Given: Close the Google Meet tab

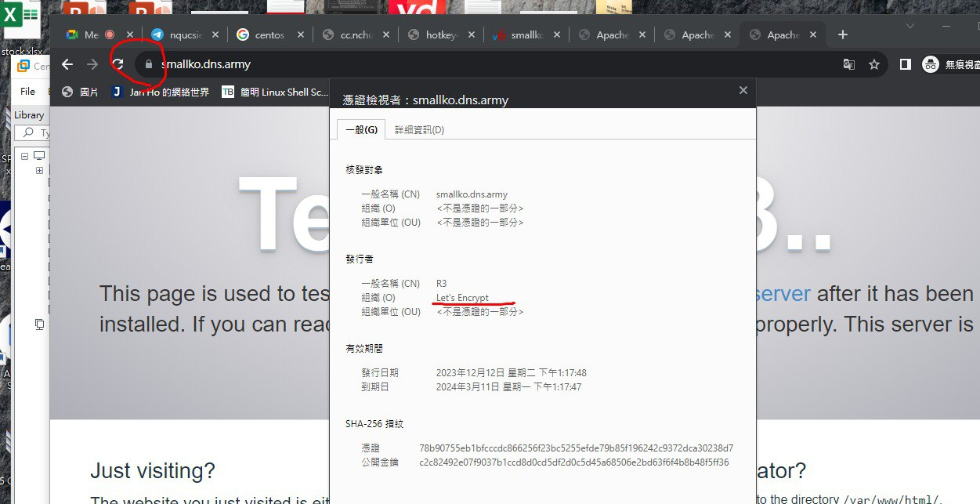Looking at the screenshot, I should click(x=130, y=35).
